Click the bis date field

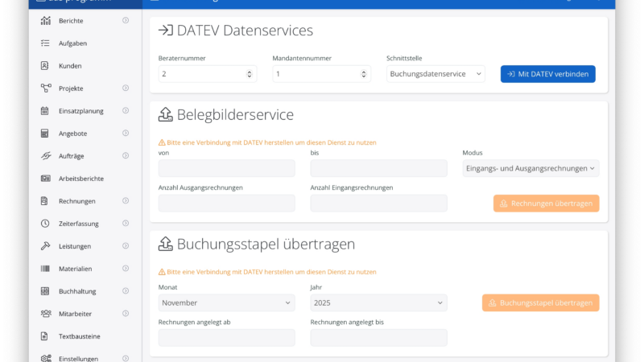pos(378,168)
